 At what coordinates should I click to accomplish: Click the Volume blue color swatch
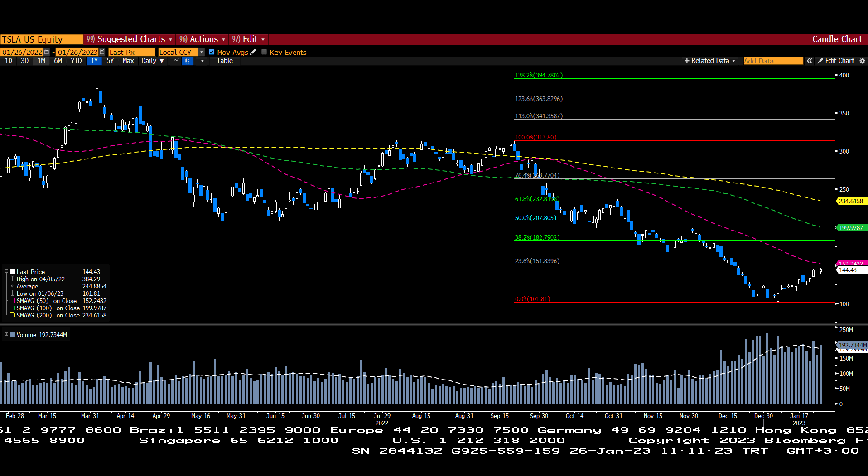[13, 335]
